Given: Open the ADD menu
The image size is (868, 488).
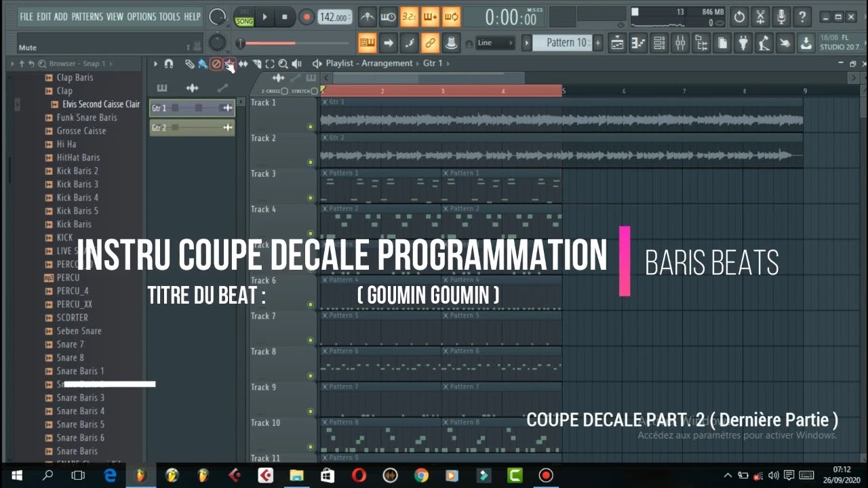Looking at the screenshot, I should coord(61,16).
